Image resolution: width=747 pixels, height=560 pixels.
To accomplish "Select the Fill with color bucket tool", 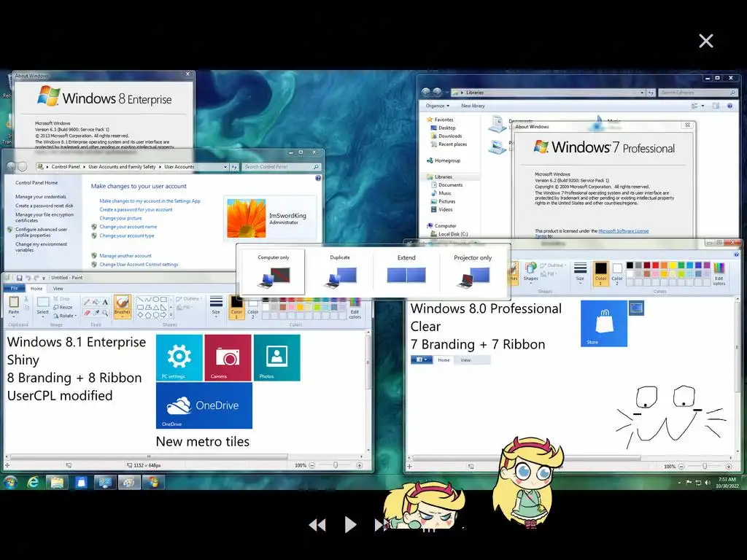I will (x=96, y=302).
